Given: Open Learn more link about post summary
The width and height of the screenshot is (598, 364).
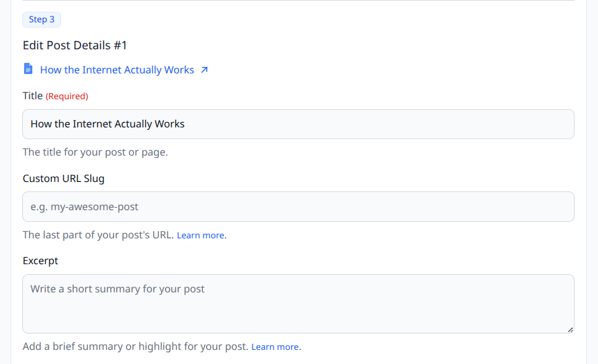Looking at the screenshot, I should coord(275,347).
